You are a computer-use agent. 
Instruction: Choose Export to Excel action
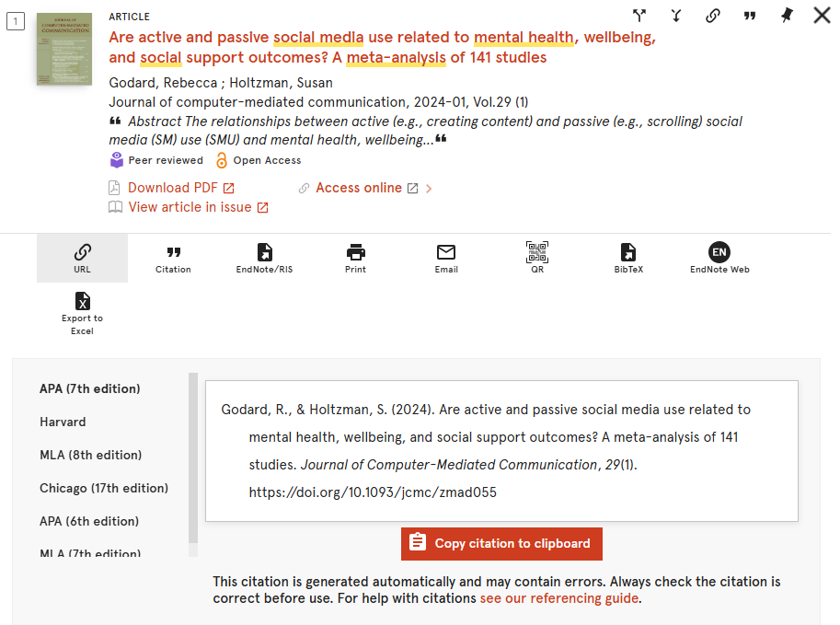point(82,314)
